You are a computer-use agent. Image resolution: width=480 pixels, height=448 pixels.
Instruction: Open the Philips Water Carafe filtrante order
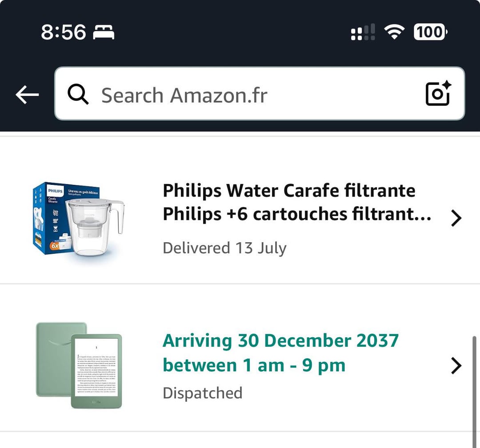coord(289,191)
